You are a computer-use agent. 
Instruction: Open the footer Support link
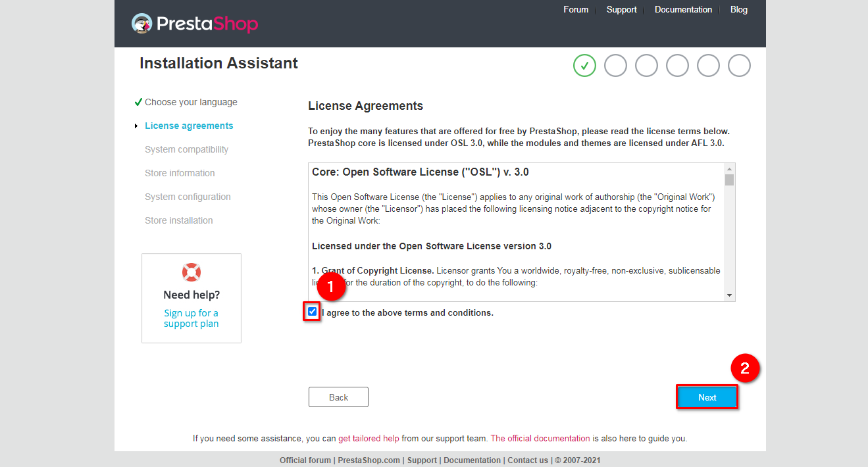pyautogui.click(x=422, y=460)
